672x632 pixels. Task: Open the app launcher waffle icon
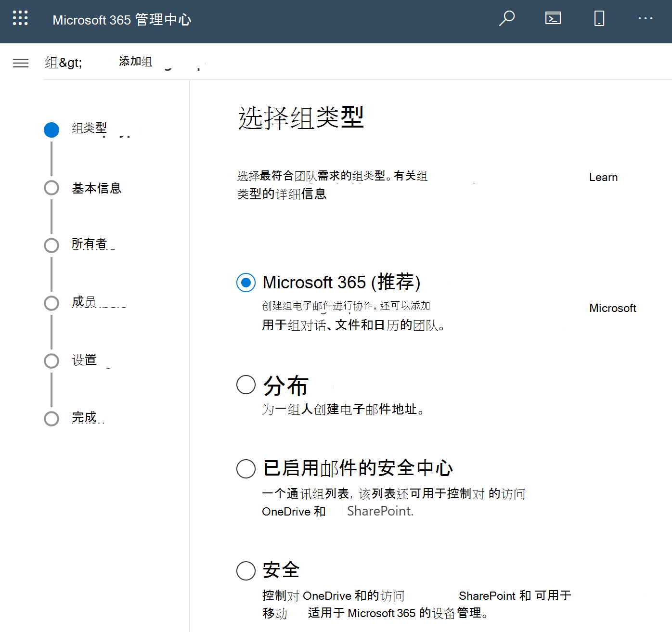pos(20,18)
